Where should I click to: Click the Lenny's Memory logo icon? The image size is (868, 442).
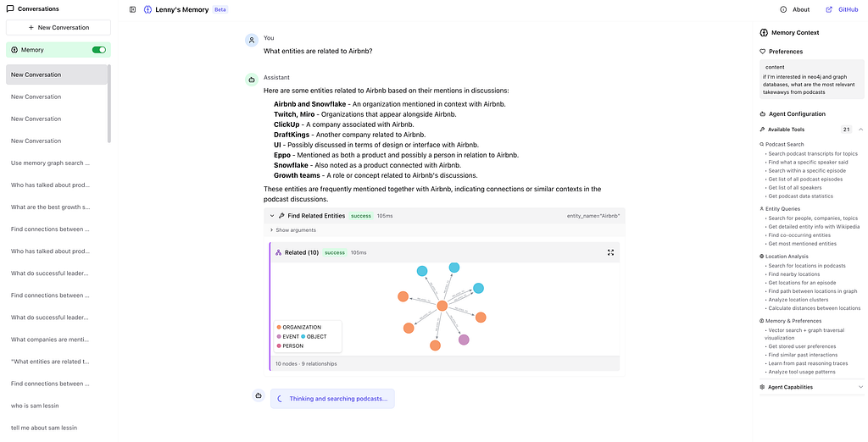click(x=147, y=9)
